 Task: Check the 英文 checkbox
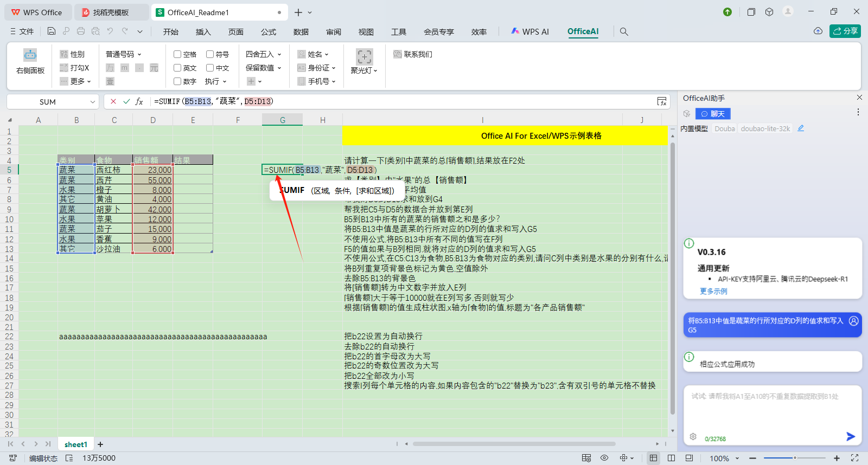click(177, 68)
